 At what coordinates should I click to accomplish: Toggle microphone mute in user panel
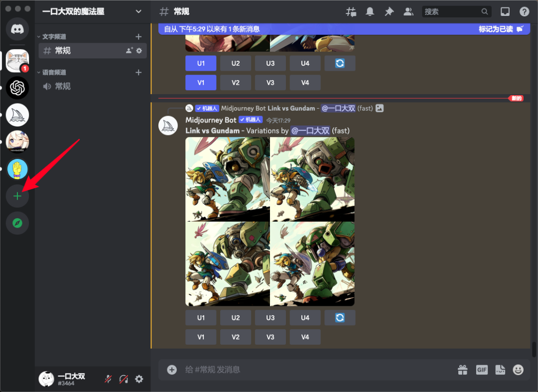pyautogui.click(x=108, y=379)
